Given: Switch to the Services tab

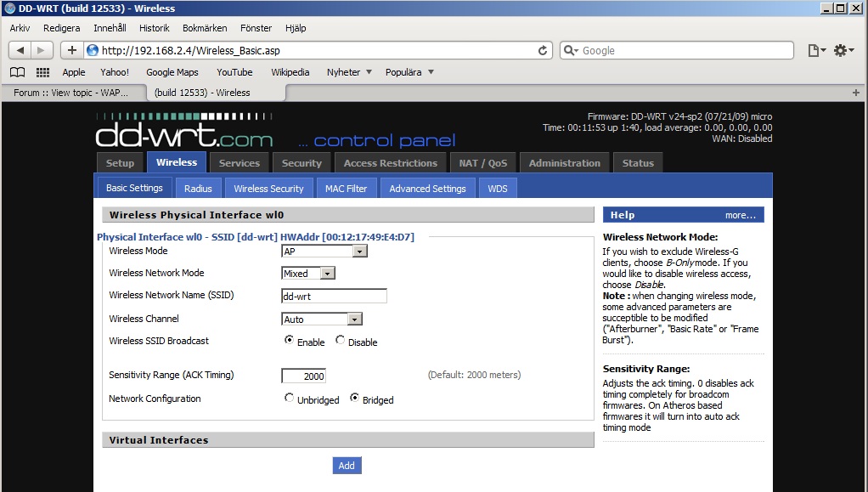Looking at the screenshot, I should click(240, 163).
